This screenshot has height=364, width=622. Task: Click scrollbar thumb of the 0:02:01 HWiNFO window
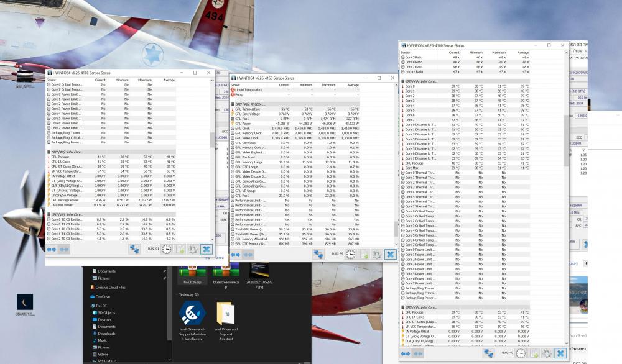(x=212, y=139)
